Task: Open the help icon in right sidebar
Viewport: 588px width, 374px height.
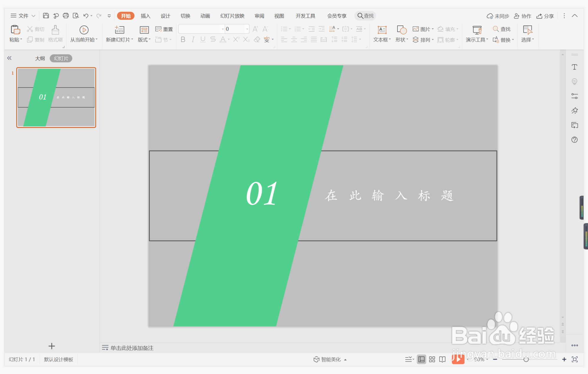Action: (574, 140)
